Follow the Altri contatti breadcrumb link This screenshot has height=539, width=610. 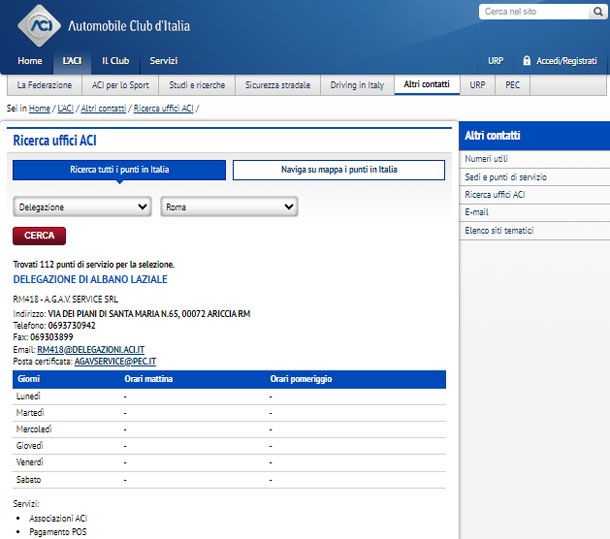pyautogui.click(x=103, y=108)
